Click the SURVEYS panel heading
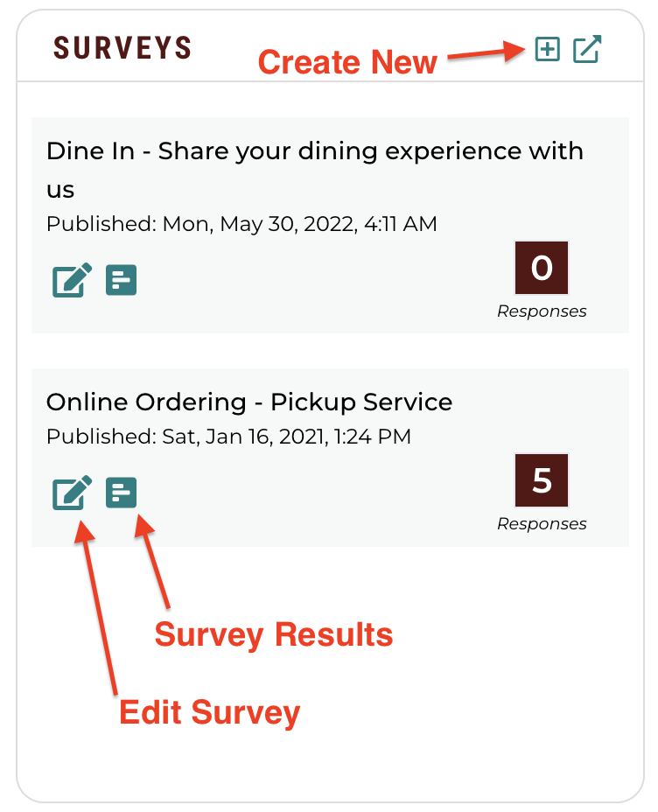Image resolution: width=658 pixels, height=812 pixels. coord(122,47)
